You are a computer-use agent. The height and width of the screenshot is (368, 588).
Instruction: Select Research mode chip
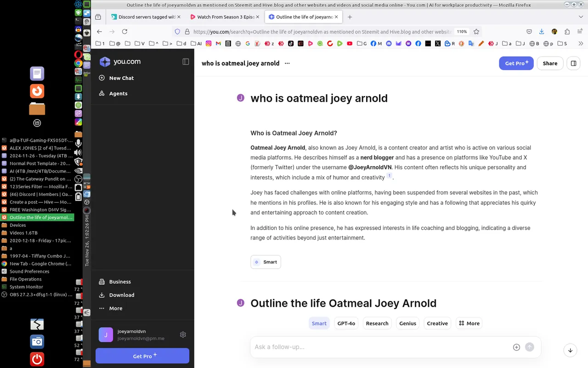[377, 323]
